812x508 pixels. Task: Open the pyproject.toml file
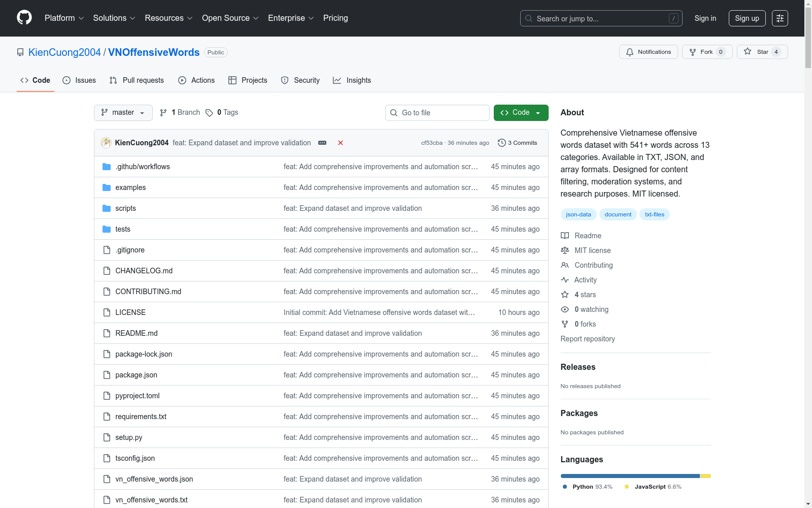pyautogui.click(x=138, y=396)
